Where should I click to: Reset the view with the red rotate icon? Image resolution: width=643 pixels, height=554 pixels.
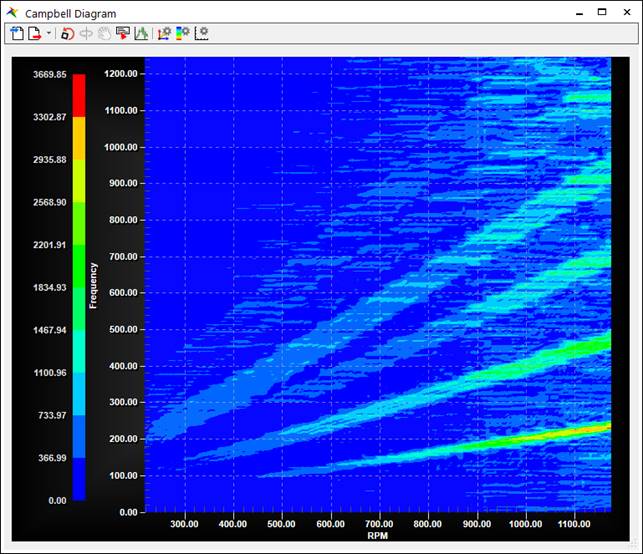(x=68, y=33)
